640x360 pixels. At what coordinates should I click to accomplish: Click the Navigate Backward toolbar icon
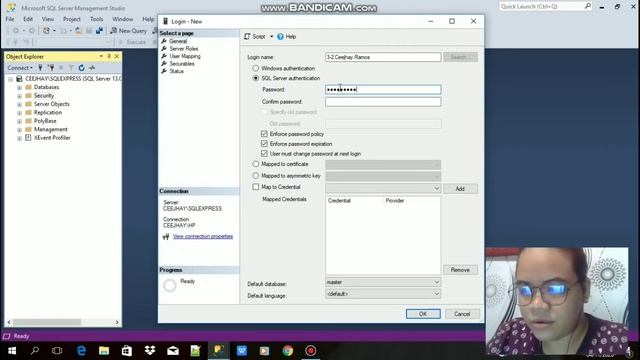(x=16, y=31)
